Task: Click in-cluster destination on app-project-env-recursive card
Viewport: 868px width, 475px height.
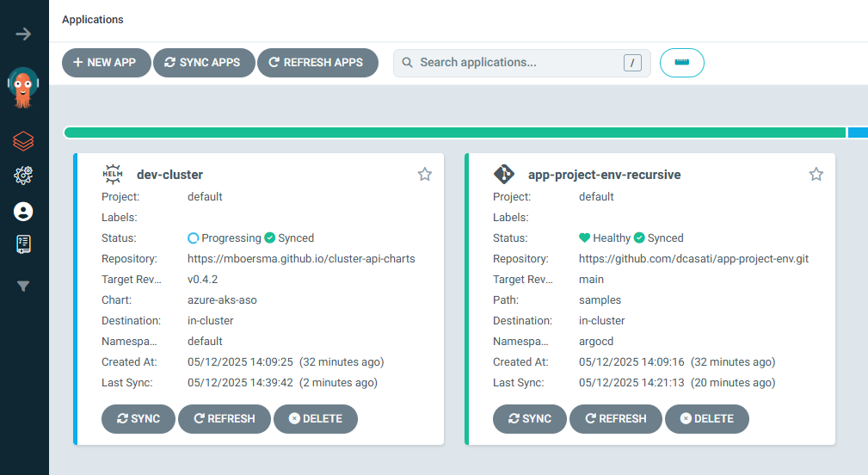Action: [601, 321]
